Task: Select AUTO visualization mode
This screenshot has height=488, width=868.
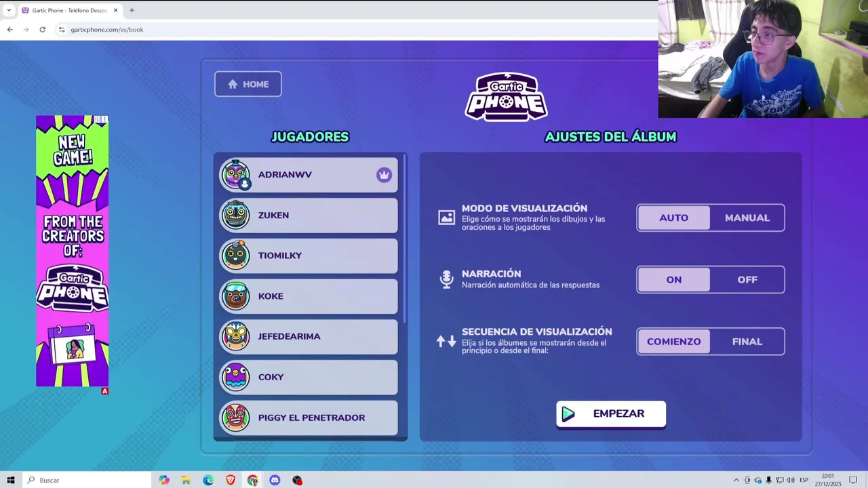Action: tap(674, 218)
